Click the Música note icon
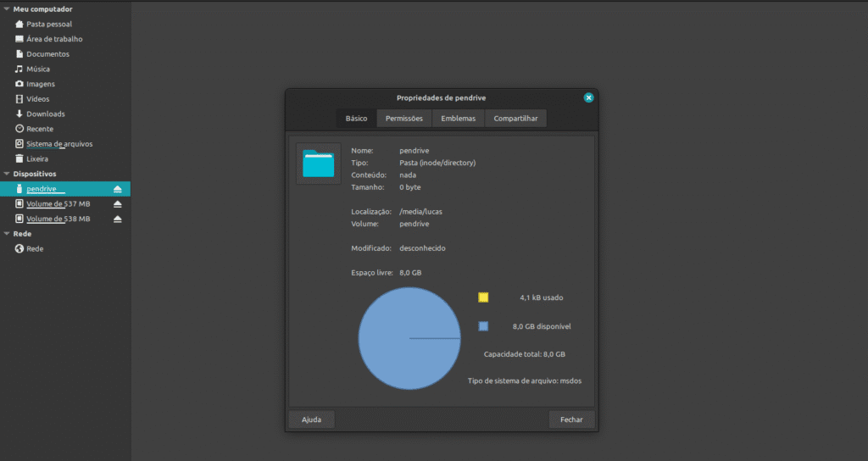868x461 pixels. tap(19, 69)
